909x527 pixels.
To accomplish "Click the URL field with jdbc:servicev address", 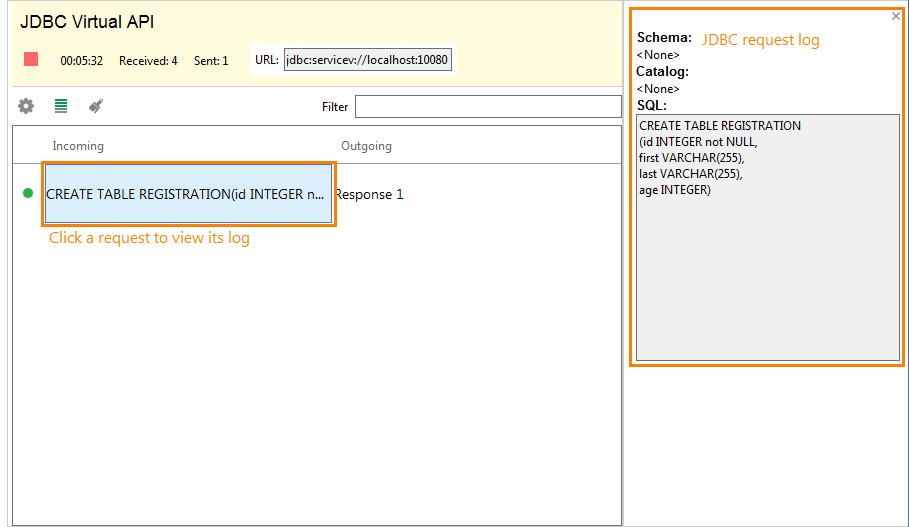I will pyautogui.click(x=368, y=60).
